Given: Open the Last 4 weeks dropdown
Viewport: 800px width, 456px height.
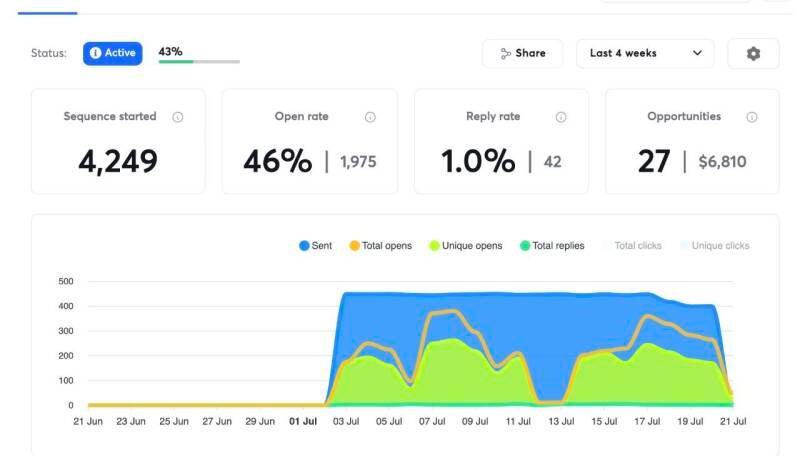Looking at the screenshot, I should 645,54.
